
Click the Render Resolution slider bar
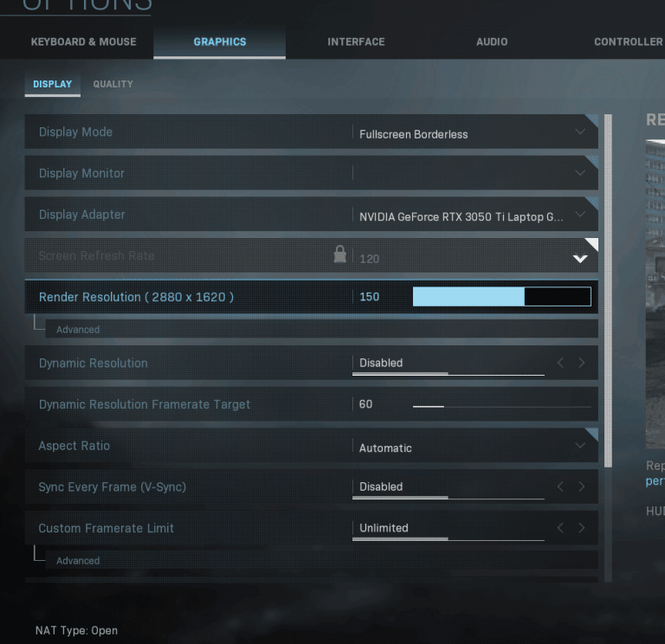pyautogui.click(x=501, y=297)
